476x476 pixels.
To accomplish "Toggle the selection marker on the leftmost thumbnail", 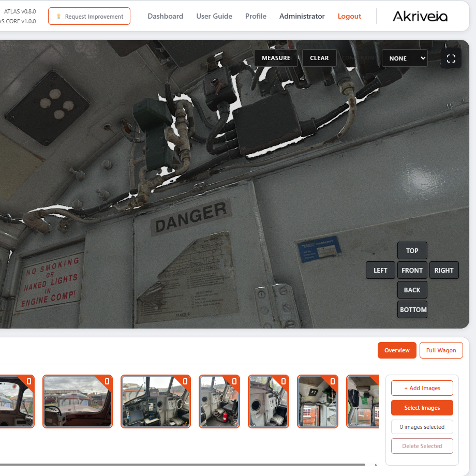I will coord(29,381).
